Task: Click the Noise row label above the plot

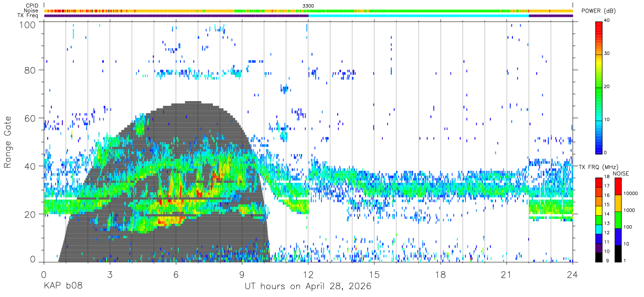Action: coord(31,10)
